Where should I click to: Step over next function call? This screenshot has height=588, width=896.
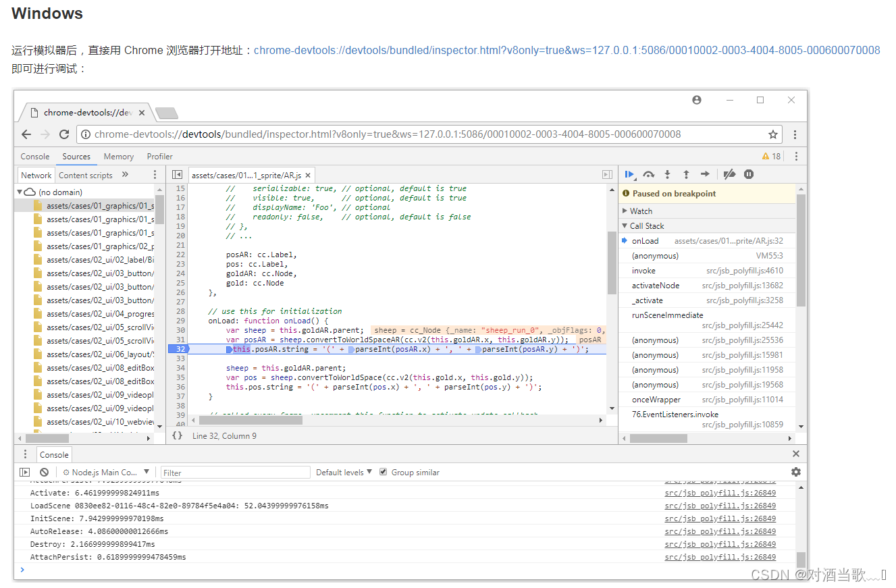pyautogui.click(x=649, y=174)
